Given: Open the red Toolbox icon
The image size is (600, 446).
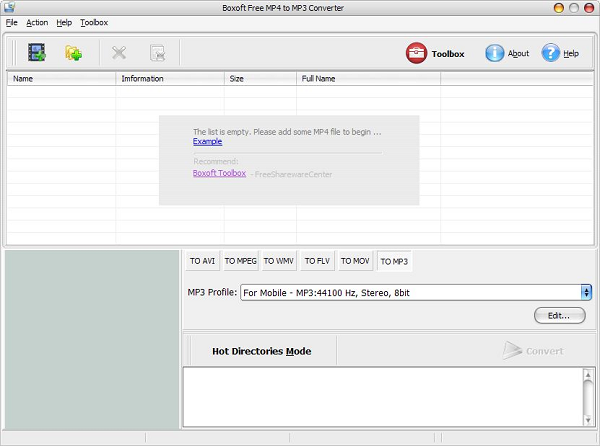Looking at the screenshot, I should 416,53.
